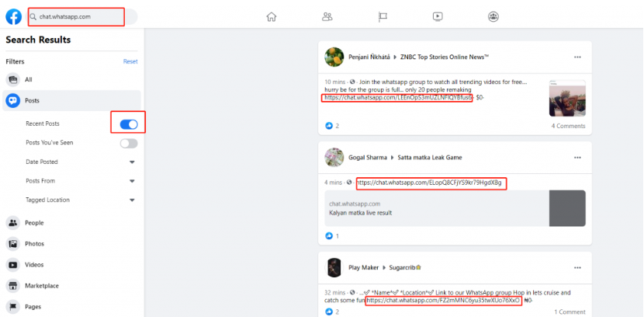
Task: Open the Watch video icon in top navigation
Action: coord(438,17)
